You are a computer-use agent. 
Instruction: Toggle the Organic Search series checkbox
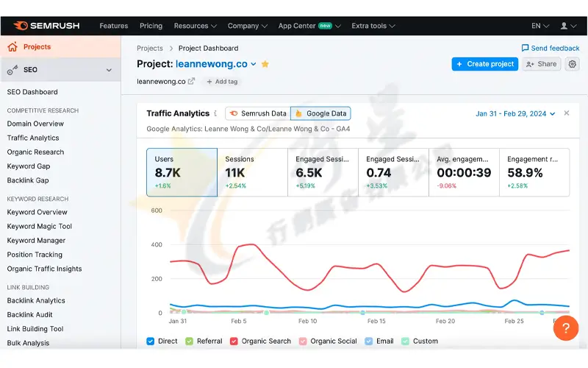(x=234, y=341)
